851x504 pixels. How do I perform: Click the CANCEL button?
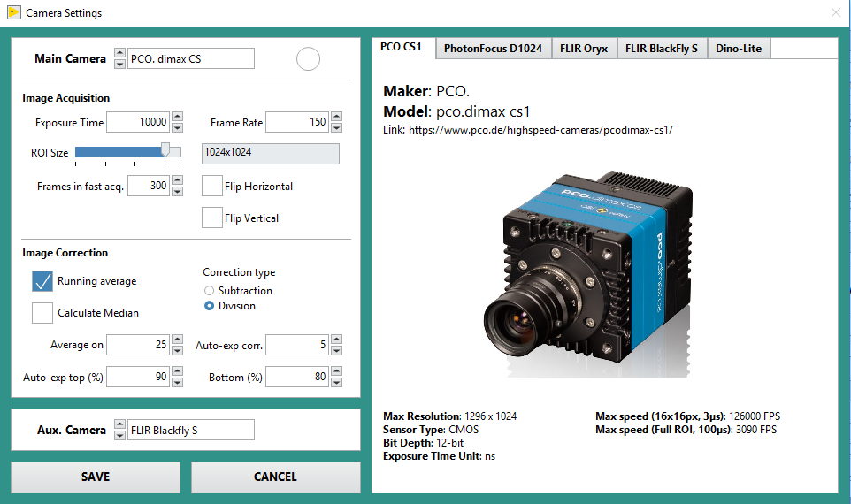276,477
